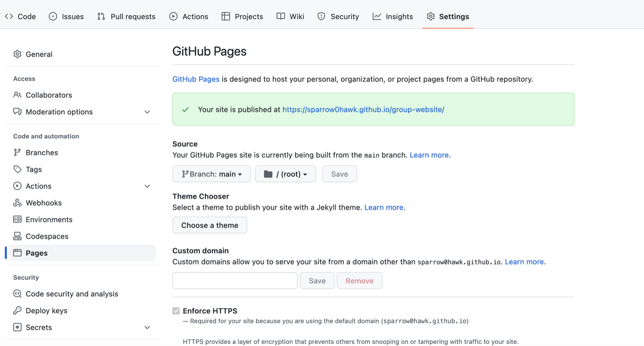
Task: Open the Branch: main dropdown
Action: pos(212,174)
